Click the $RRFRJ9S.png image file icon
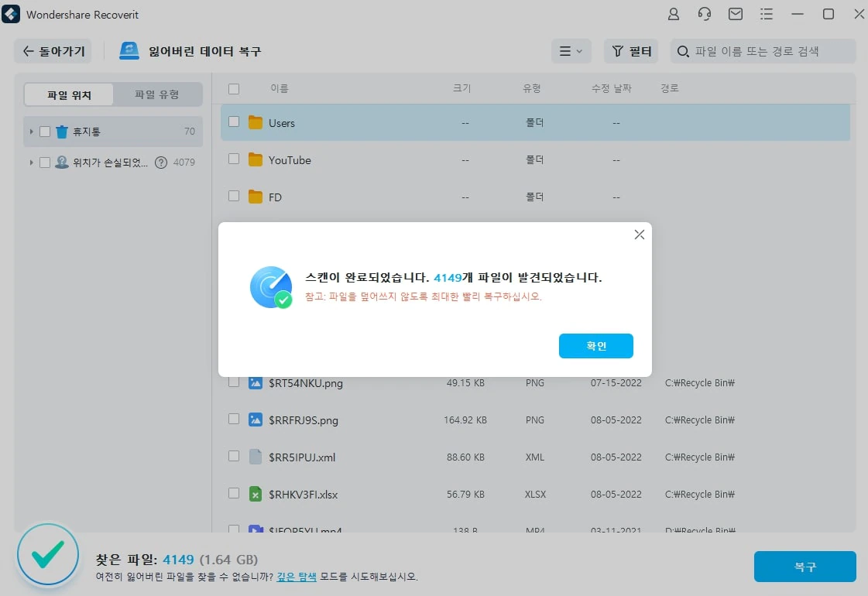This screenshot has width=868, height=596. (x=256, y=420)
